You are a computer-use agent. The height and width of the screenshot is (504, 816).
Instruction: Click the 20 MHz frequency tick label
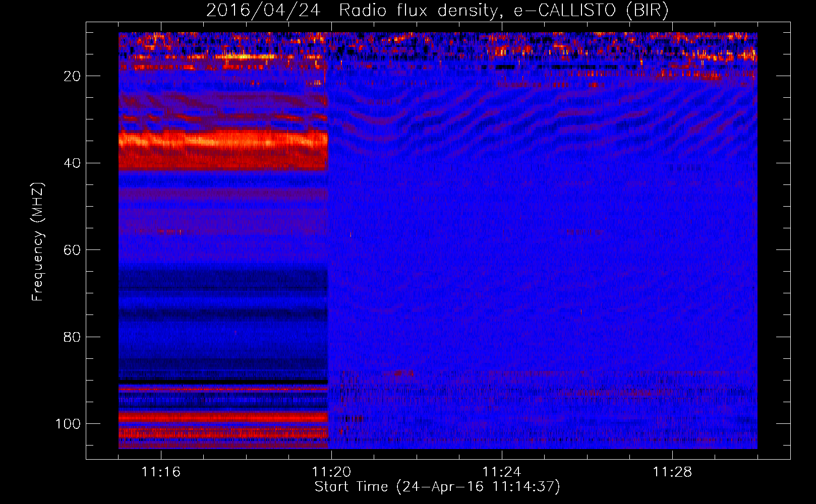click(72, 76)
